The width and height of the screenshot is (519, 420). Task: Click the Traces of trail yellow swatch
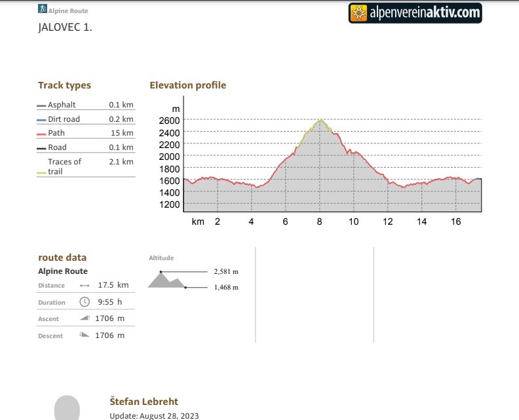pos(41,173)
